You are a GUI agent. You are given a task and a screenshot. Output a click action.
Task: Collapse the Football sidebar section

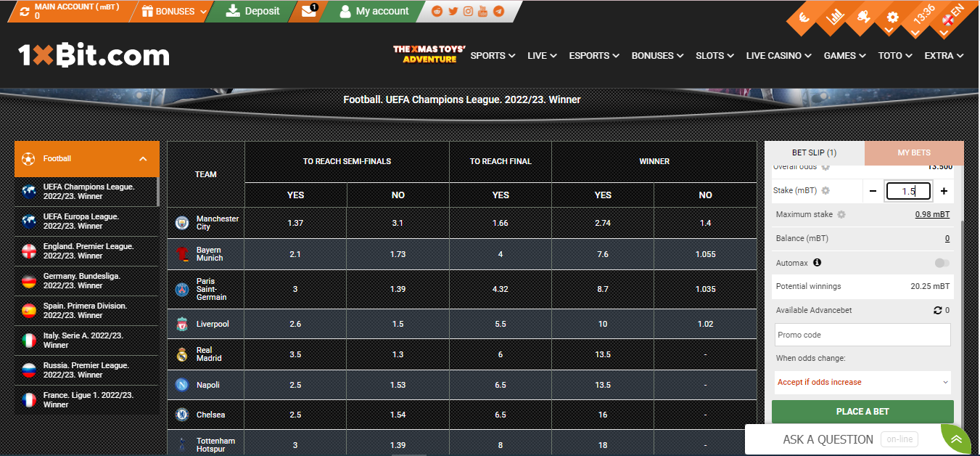pyautogui.click(x=143, y=159)
